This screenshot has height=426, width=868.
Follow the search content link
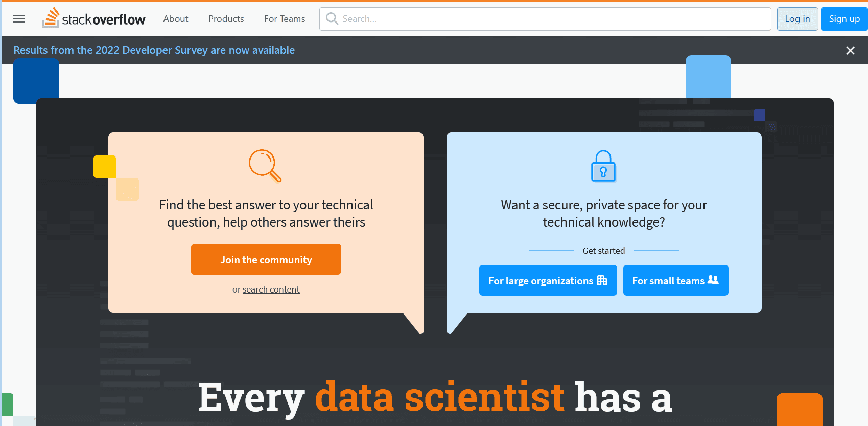(271, 289)
